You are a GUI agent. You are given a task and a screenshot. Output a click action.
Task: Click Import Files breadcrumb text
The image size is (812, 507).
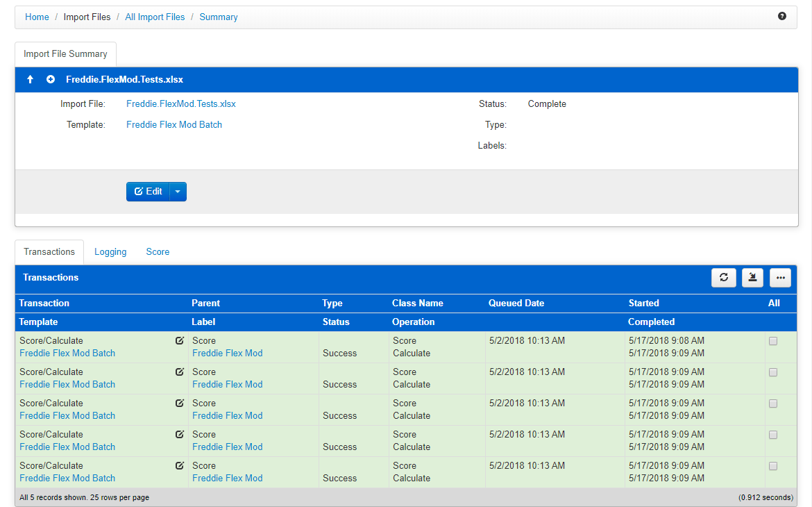pos(87,17)
